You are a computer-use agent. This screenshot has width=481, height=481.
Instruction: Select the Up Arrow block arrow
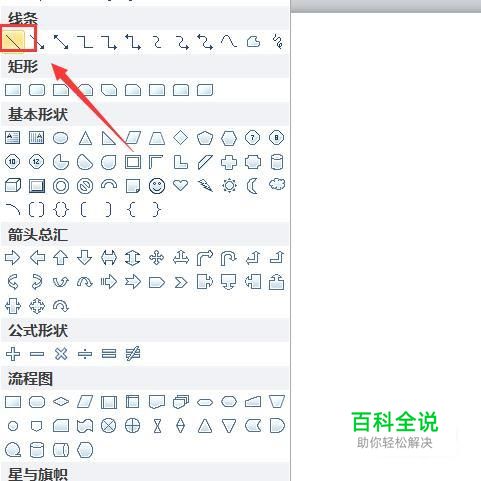tap(61, 258)
